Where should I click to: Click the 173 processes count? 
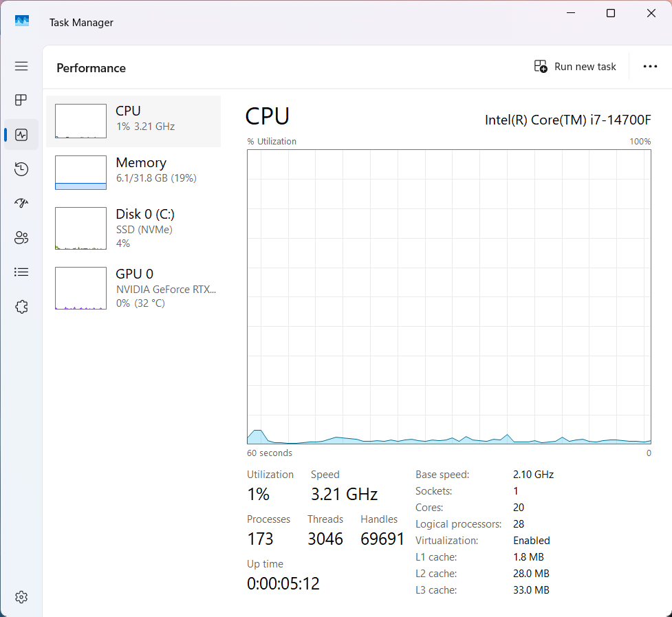[x=260, y=539]
